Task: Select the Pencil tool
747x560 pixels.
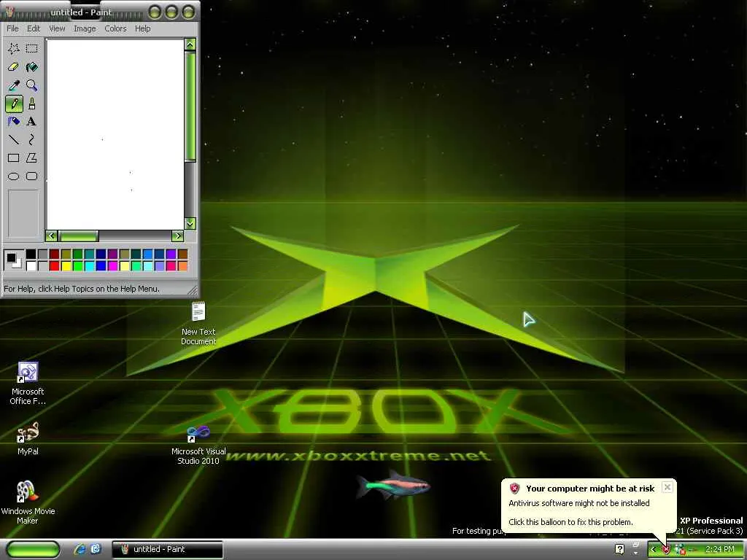Action: 13,104
